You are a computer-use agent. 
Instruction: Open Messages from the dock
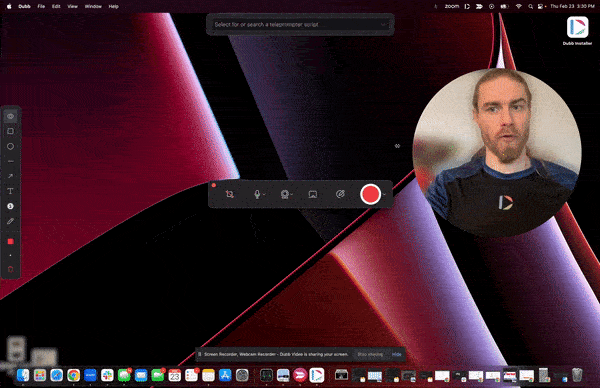coord(124,375)
